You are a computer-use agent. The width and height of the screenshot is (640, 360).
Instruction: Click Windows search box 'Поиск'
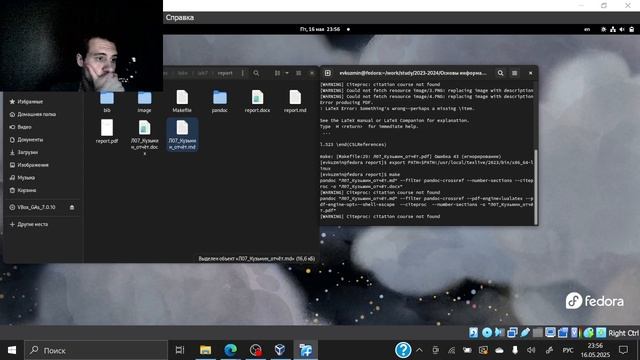pos(96,350)
